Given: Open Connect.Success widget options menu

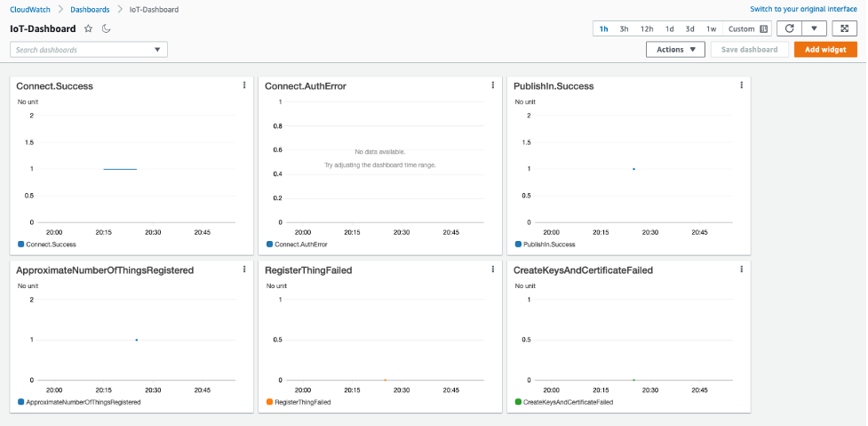Looking at the screenshot, I should click(x=244, y=84).
